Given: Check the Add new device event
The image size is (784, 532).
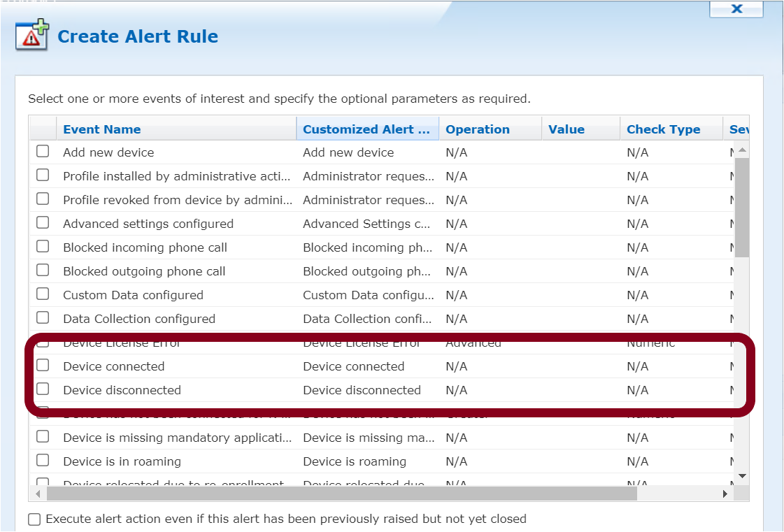Looking at the screenshot, I should click(x=43, y=152).
